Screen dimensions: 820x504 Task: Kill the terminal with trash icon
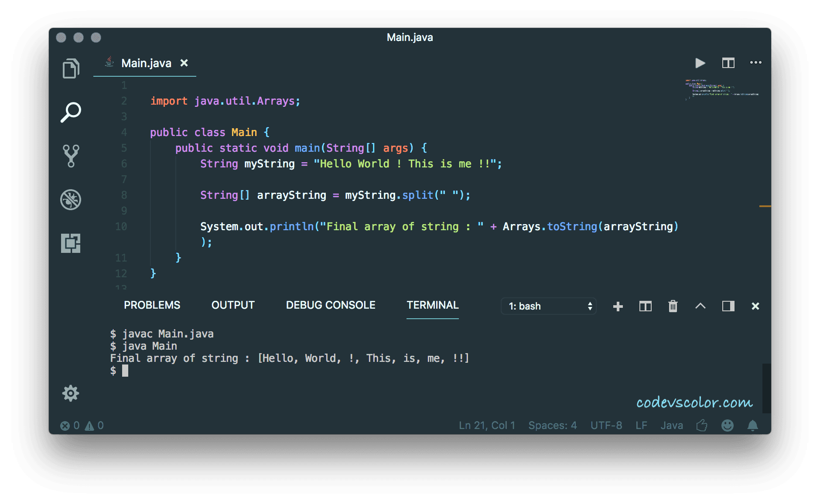pyautogui.click(x=673, y=306)
